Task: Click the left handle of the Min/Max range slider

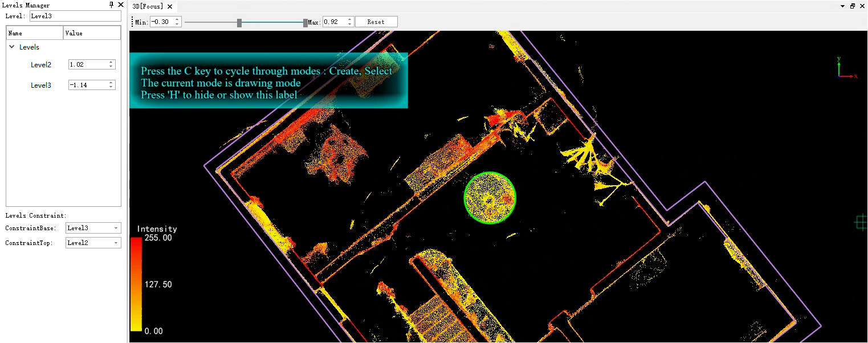Action: tap(239, 23)
